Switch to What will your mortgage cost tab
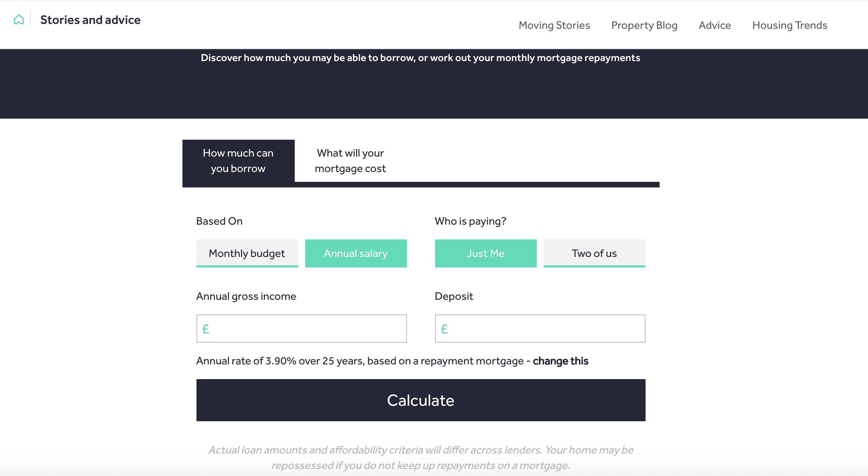 350,161
